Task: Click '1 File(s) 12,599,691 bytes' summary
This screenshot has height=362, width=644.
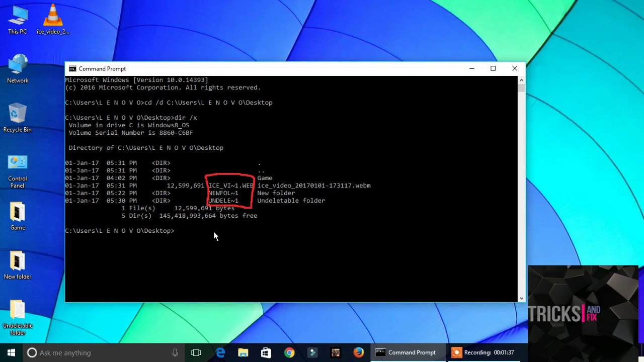Action: (x=178, y=208)
